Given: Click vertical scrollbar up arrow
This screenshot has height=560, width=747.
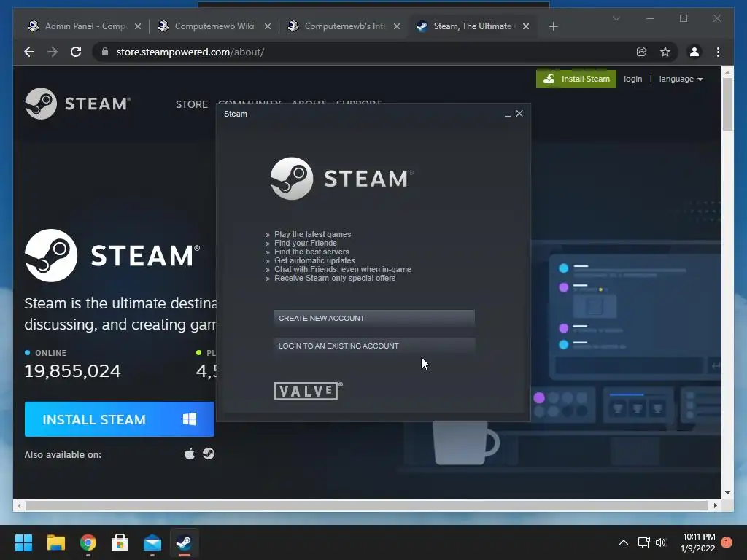Looking at the screenshot, I should 727,72.
